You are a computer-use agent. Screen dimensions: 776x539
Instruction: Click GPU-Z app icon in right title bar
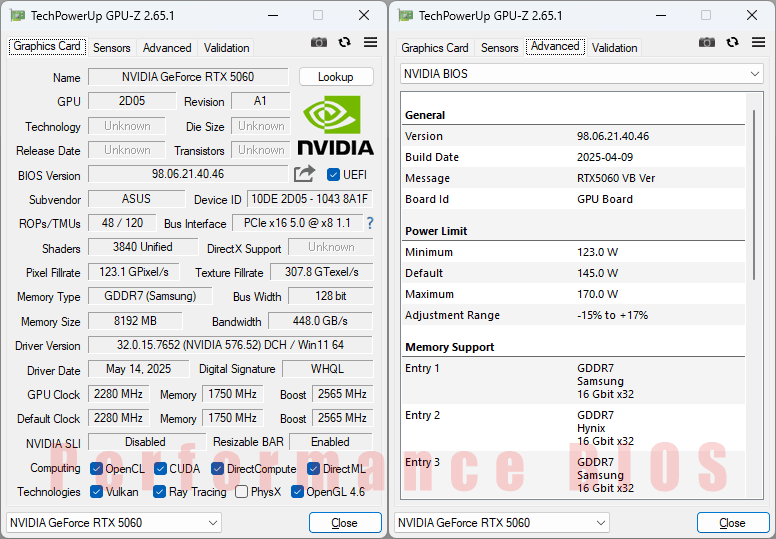tap(405, 16)
